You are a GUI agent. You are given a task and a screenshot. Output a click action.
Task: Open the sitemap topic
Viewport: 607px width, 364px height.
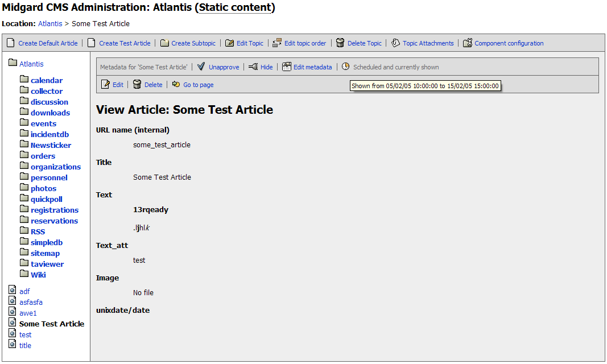[x=46, y=254]
